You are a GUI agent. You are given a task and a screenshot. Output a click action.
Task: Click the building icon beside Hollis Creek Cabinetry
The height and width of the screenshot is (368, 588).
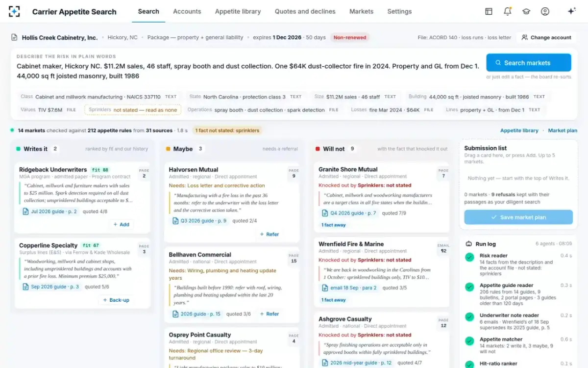click(x=15, y=37)
